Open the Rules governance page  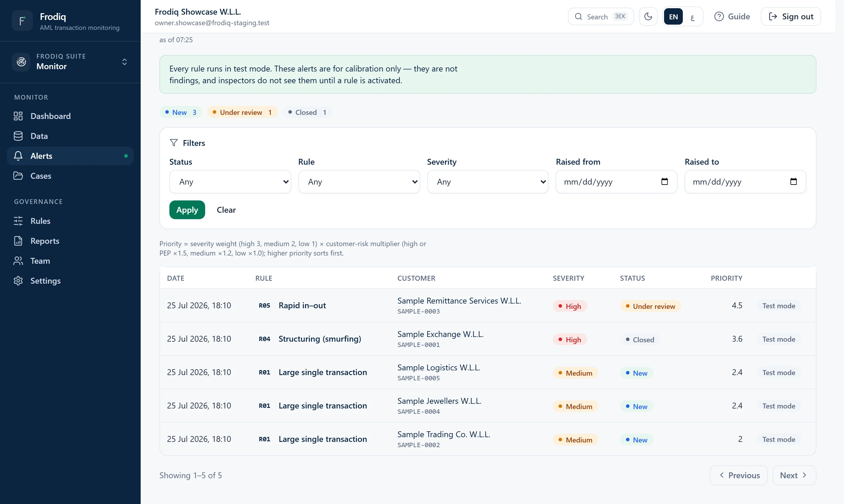click(x=70, y=221)
